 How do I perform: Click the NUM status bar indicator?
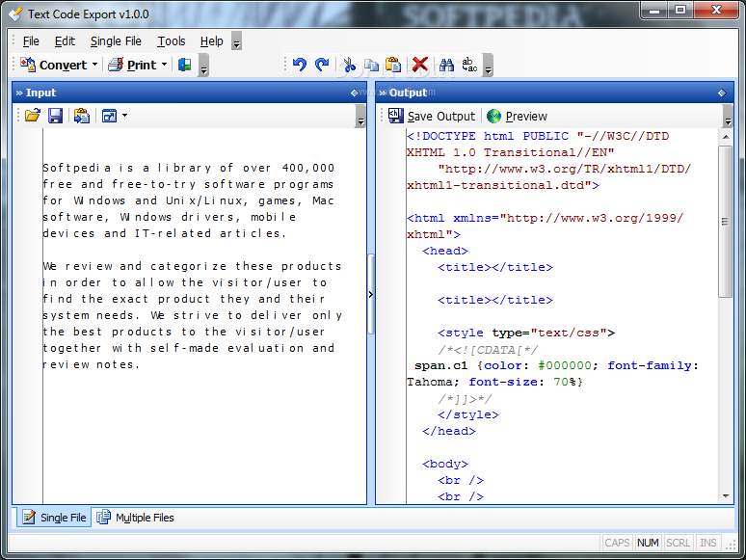(x=648, y=543)
